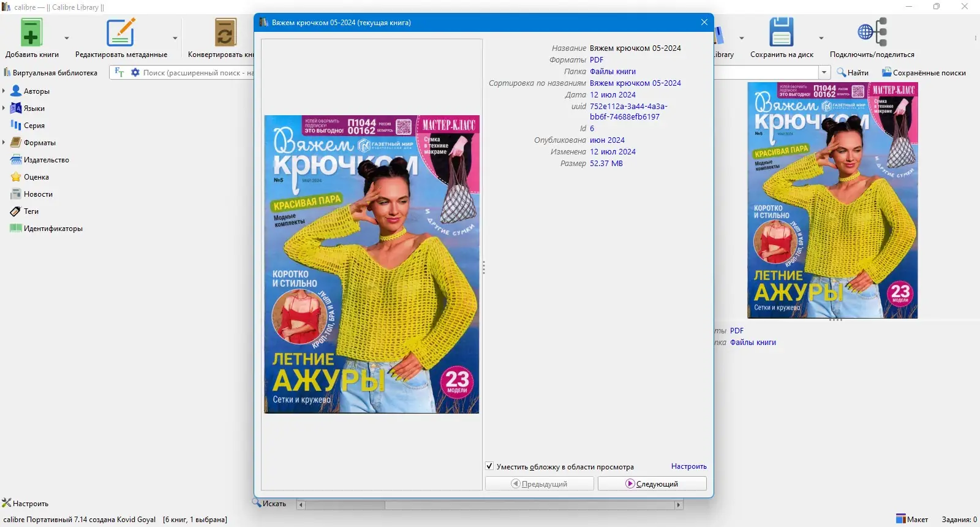
Task: Select the Formats category
Action: pos(40,143)
